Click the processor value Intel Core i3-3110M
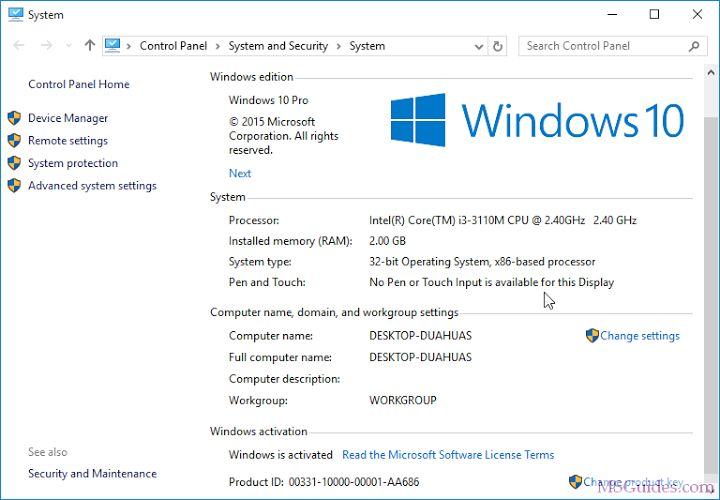 [x=503, y=220]
